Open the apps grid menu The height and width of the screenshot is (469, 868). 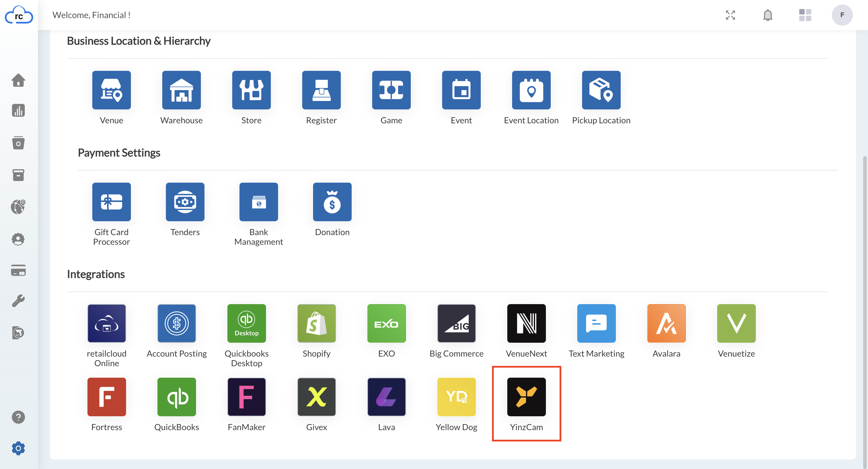click(x=805, y=15)
